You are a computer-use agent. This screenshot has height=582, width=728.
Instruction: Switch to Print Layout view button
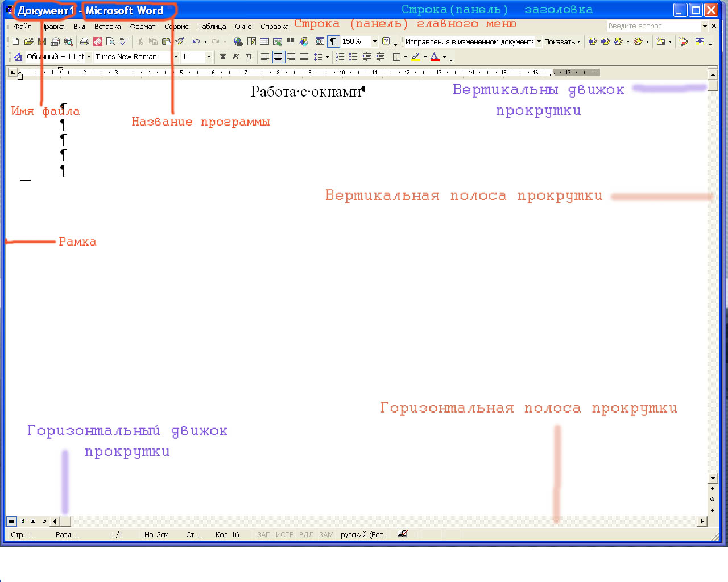[x=33, y=521]
